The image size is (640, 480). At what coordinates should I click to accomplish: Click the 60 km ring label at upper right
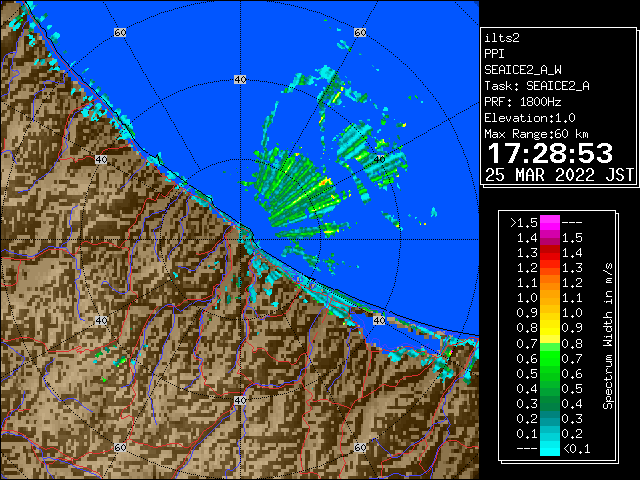[x=360, y=32]
